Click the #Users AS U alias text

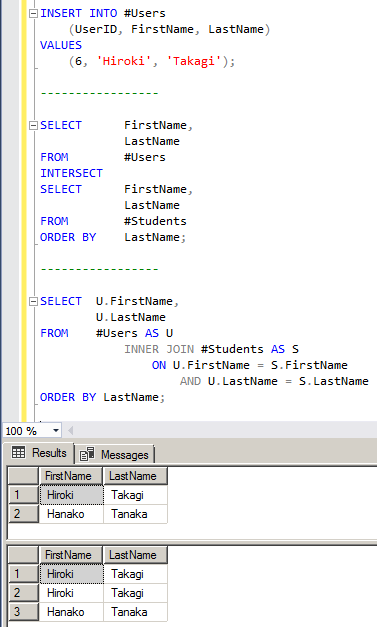[x=134, y=333]
